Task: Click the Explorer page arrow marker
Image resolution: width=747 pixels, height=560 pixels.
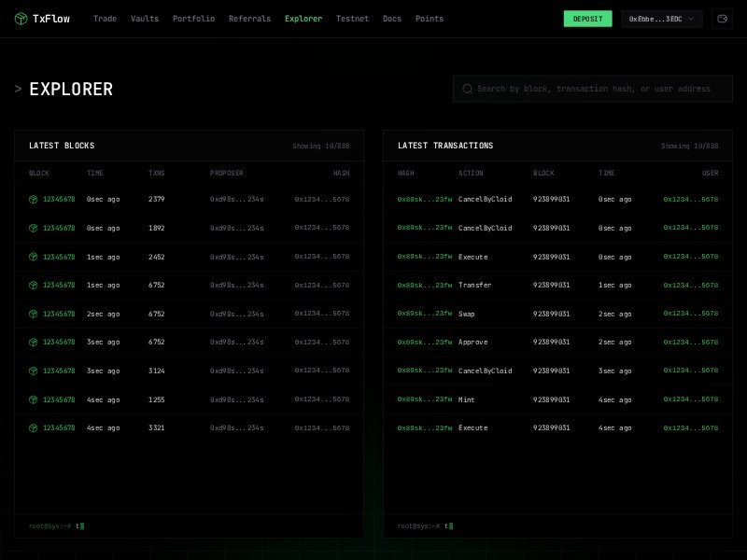Action: pyautogui.click(x=18, y=90)
